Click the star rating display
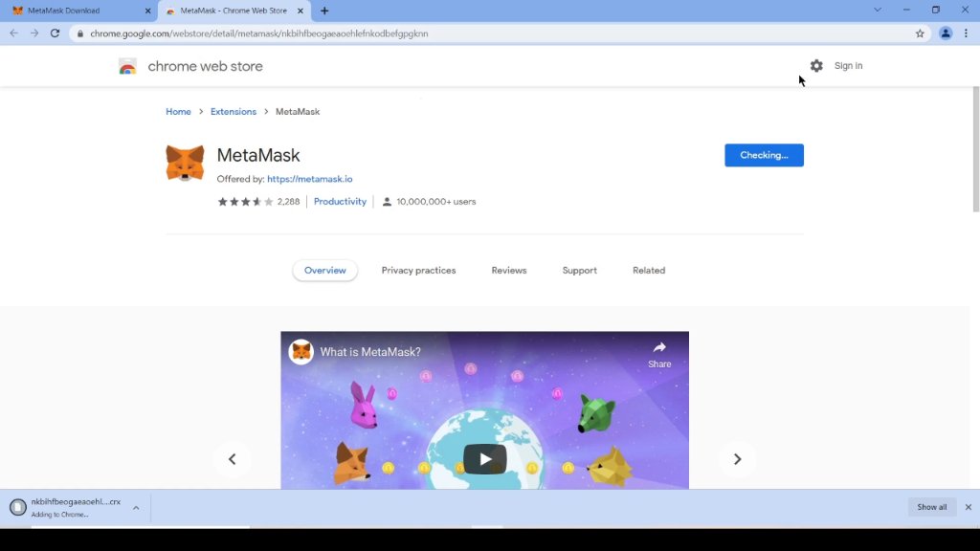 coord(245,201)
